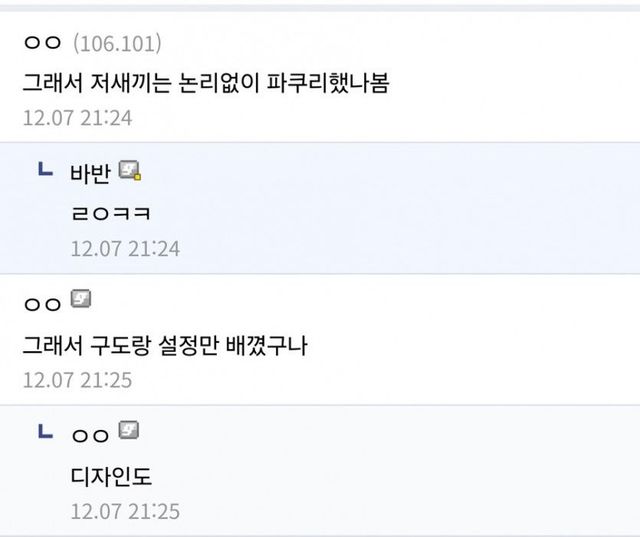The image size is (640, 537).
Task: Click the user icon beside ㅇㅇ above '디자인도' reply
Action: pyautogui.click(x=129, y=431)
